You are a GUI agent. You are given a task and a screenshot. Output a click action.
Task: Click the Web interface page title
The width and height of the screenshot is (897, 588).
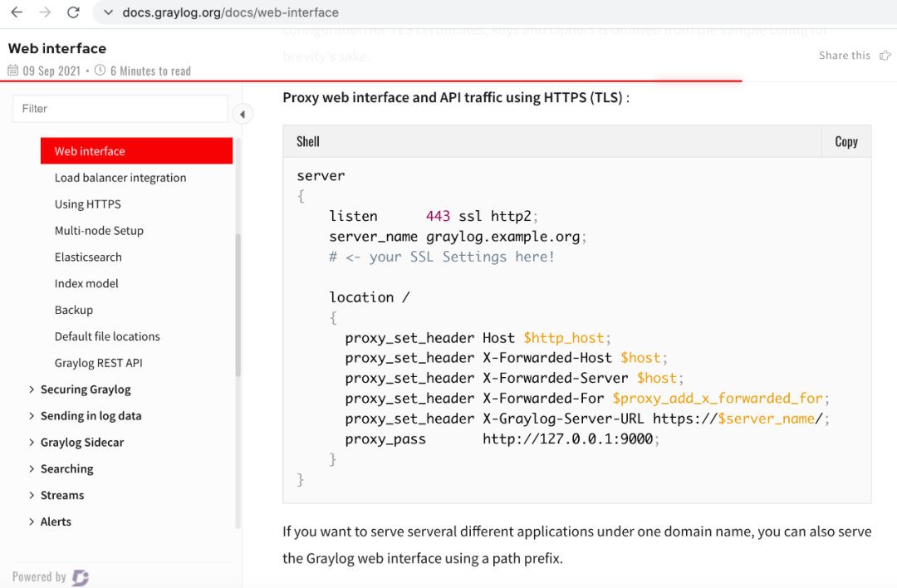tap(57, 49)
